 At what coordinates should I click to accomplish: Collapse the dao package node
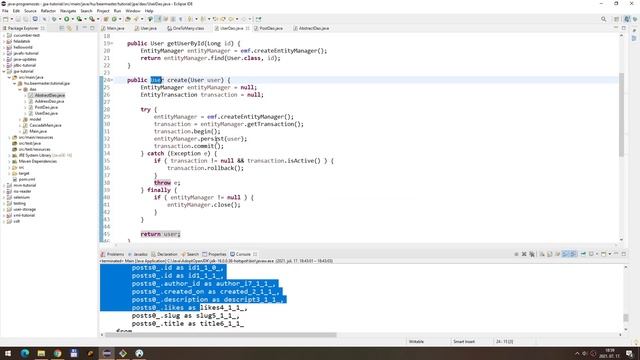(x=20, y=89)
